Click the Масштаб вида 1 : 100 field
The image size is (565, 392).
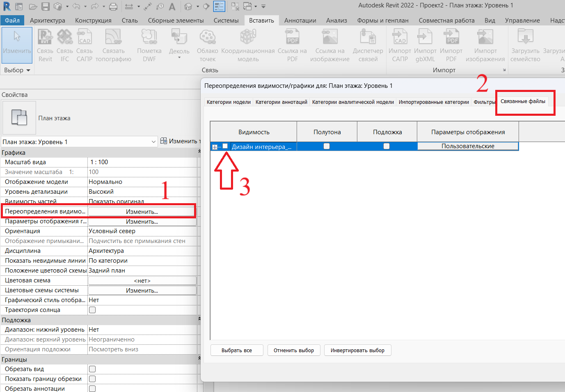pyautogui.click(x=142, y=162)
